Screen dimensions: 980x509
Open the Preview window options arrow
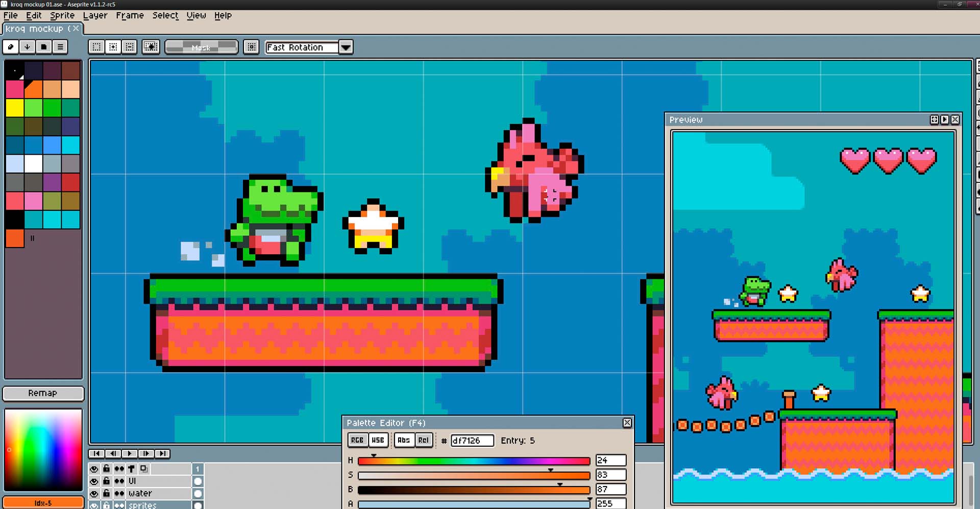pos(945,119)
